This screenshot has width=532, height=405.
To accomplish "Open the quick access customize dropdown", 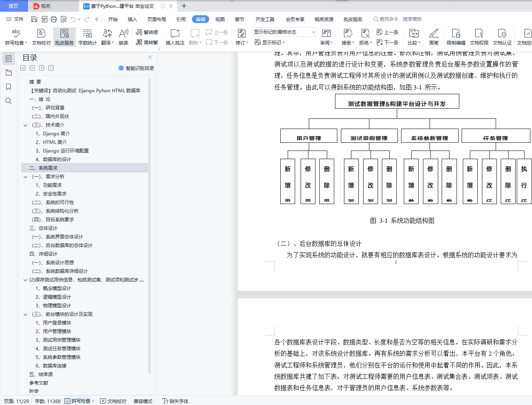I will pyautogui.click(x=97, y=19).
